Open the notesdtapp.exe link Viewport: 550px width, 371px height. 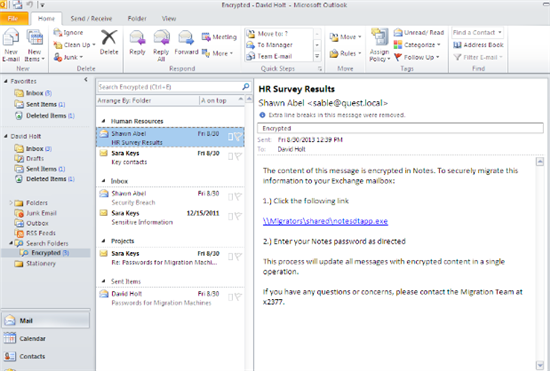[x=325, y=221]
